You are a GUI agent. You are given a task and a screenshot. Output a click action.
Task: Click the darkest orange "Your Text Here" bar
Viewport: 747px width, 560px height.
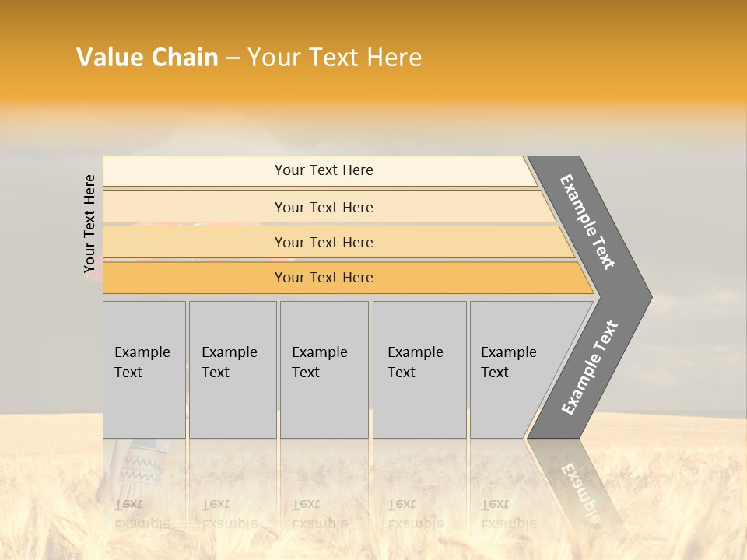(324, 278)
